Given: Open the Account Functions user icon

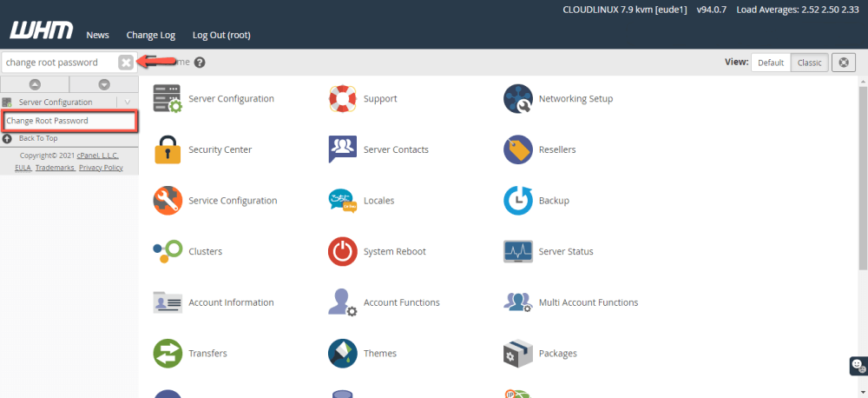Looking at the screenshot, I should (343, 302).
